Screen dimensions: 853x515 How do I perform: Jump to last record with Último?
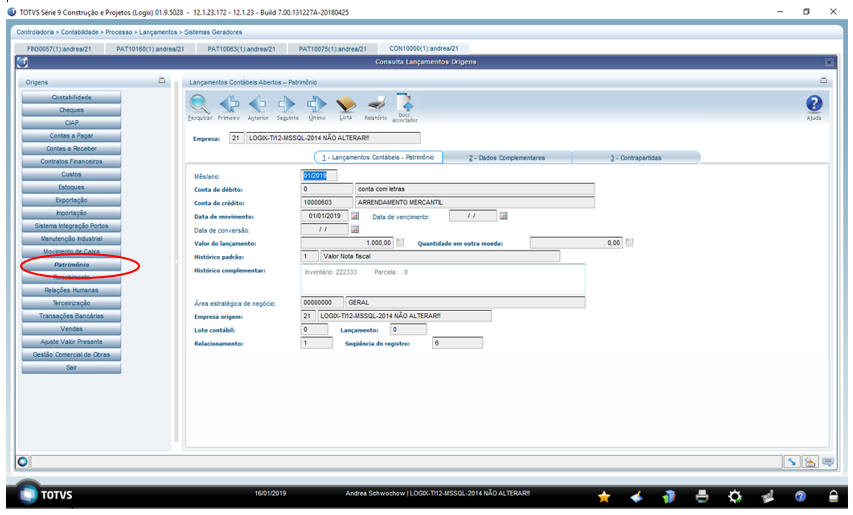pyautogui.click(x=317, y=103)
